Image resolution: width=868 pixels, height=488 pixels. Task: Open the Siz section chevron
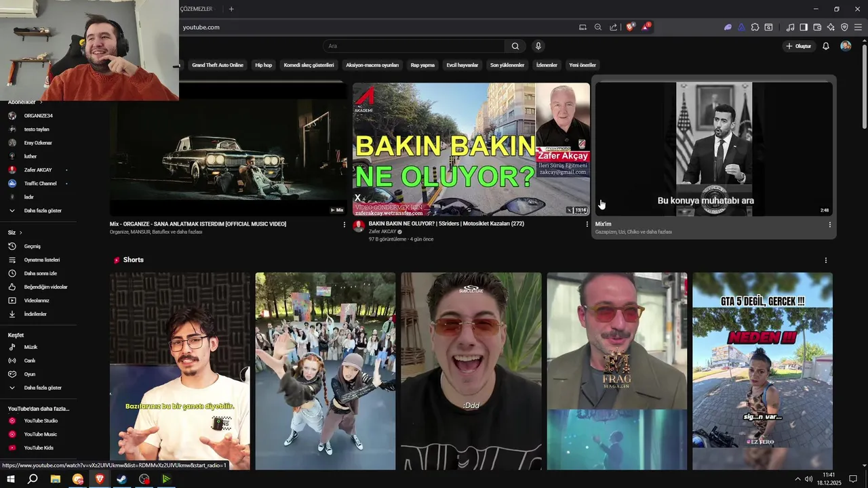21,232
